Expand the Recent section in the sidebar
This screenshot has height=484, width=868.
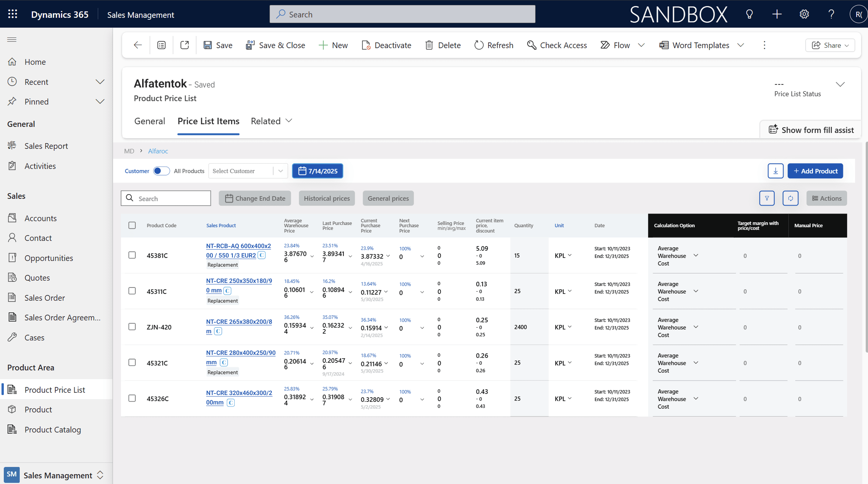100,82
